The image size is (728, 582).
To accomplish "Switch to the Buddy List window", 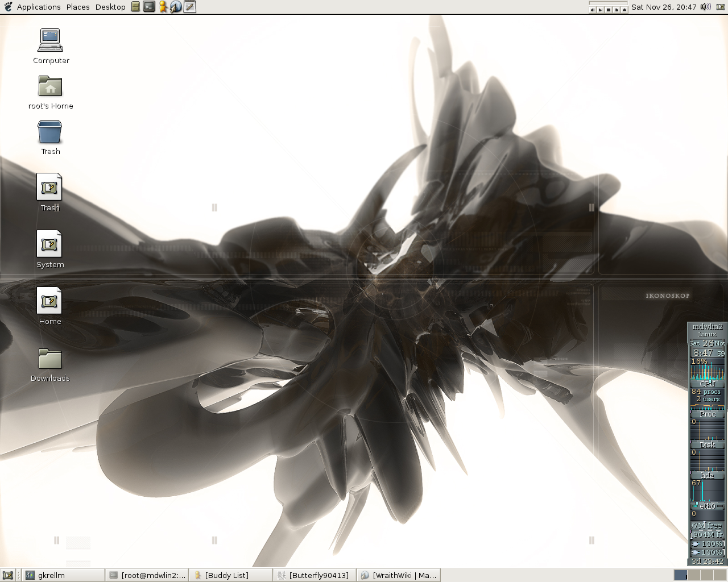I will [x=230, y=575].
